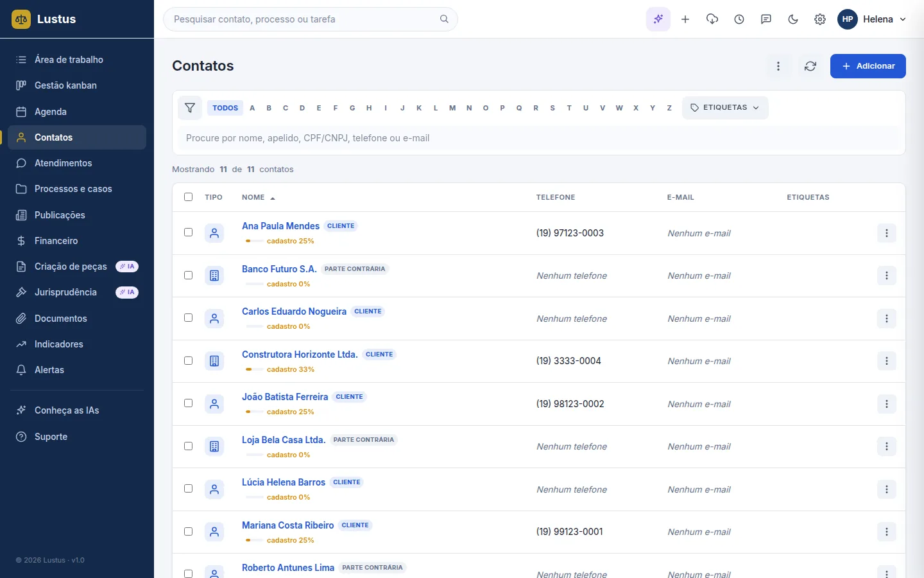
Task: Go to Gestão kanban
Action: 77,85
